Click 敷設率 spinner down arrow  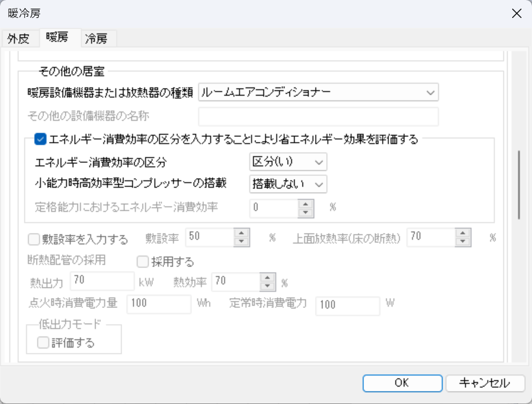242,242
